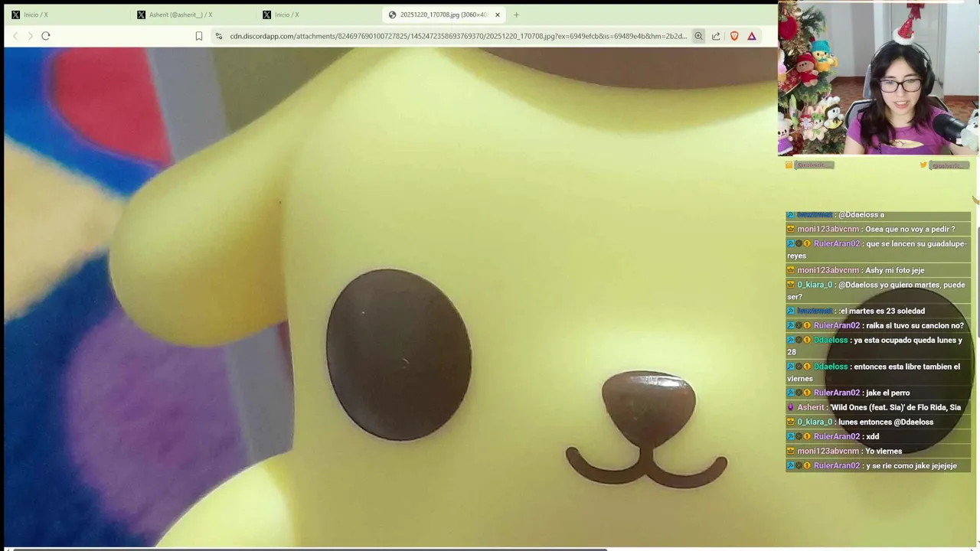Open the Brave Rewards triangle icon

pyautogui.click(x=752, y=36)
